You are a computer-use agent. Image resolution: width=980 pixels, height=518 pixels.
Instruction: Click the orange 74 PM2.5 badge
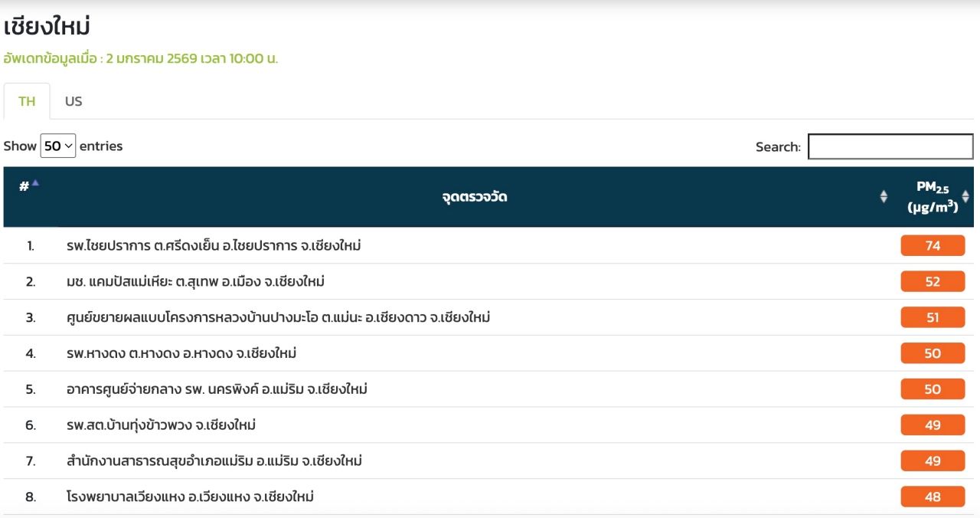(x=932, y=246)
